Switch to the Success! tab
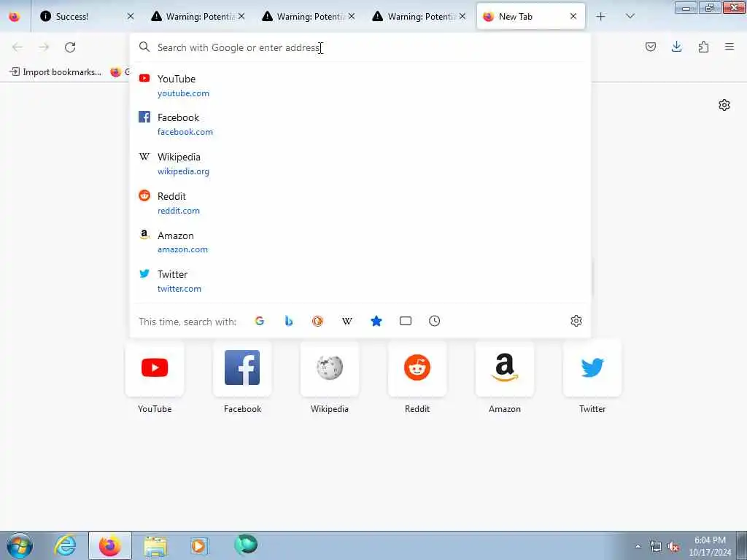The width and height of the screenshot is (747, 560). click(88, 16)
